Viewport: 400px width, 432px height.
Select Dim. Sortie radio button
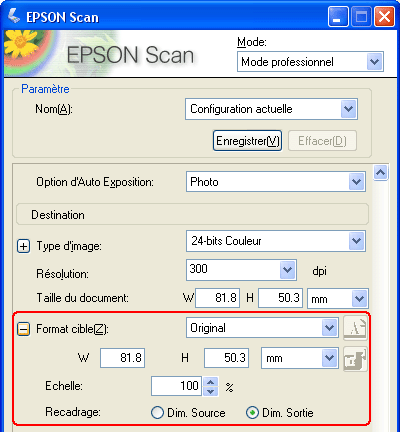(252, 413)
